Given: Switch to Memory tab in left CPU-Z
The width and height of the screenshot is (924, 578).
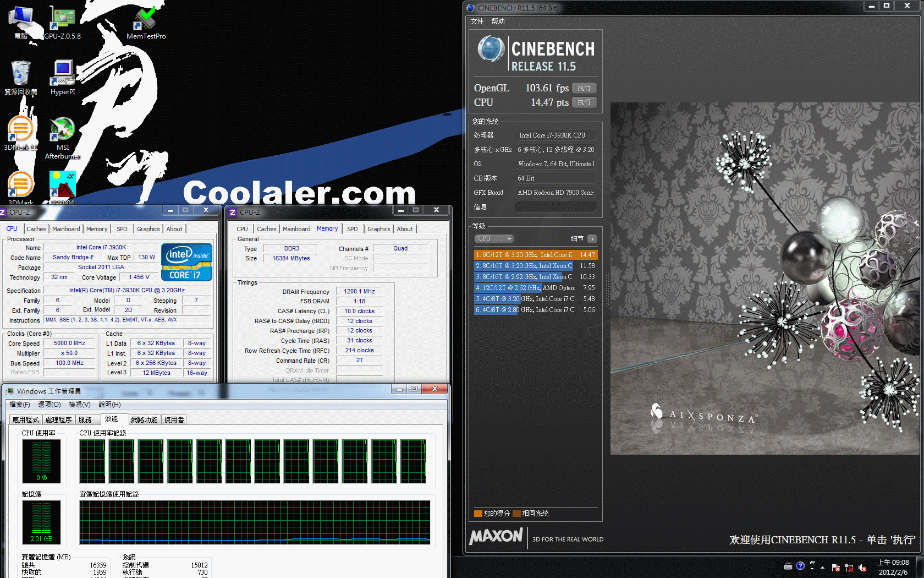Looking at the screenshot, I should 97,229.
